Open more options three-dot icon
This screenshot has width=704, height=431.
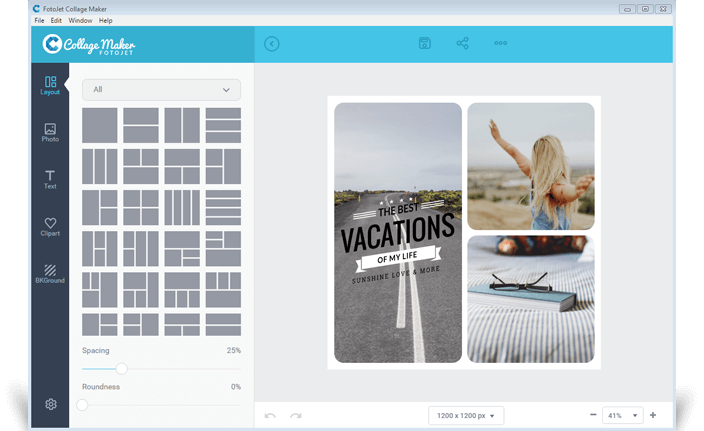501,43
